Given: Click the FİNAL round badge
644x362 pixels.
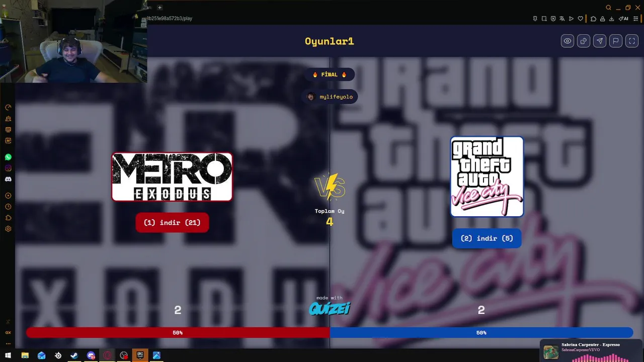Looking at the screenshot, I should pos(330,74).
